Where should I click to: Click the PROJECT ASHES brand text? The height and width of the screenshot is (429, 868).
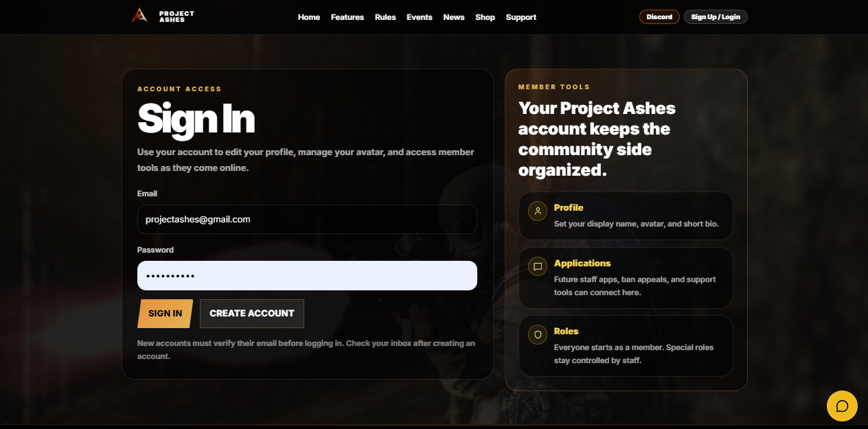tap(176, 16)
